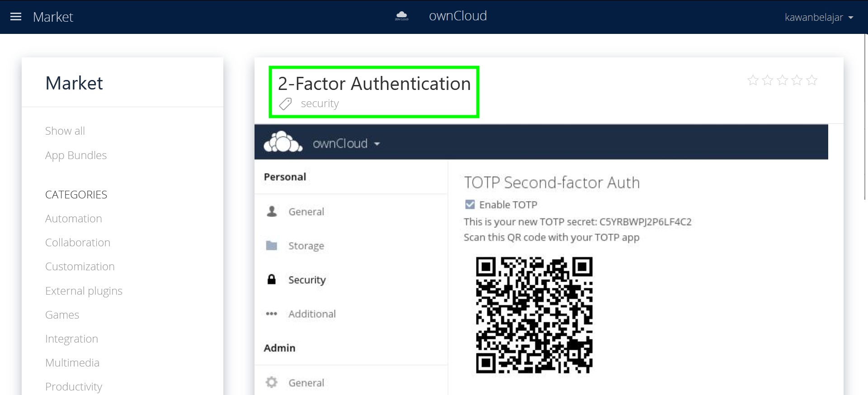Click the ownCloud clouds logo in screenshot

click(283, 142)
